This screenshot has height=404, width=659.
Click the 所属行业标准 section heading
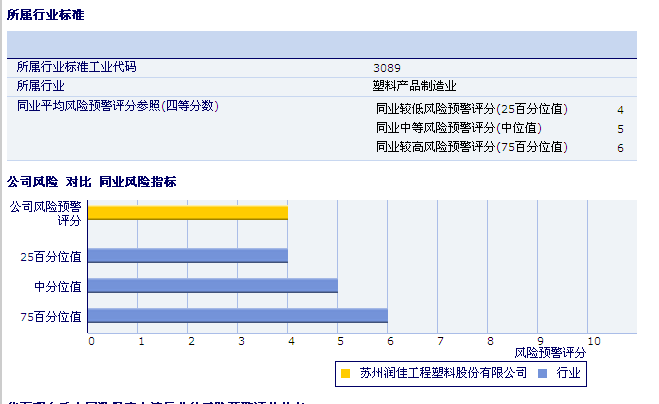45,15
